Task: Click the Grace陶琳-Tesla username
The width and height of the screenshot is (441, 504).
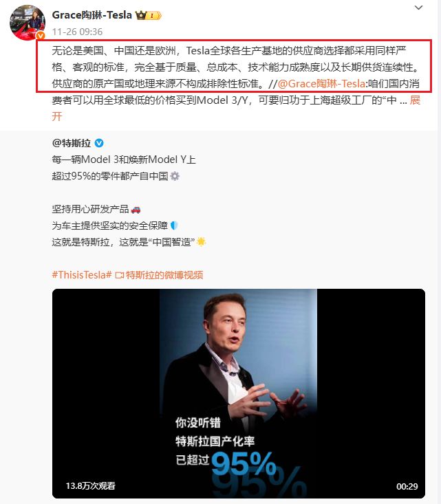Action: pyautogui.click(x=92, y=15)
